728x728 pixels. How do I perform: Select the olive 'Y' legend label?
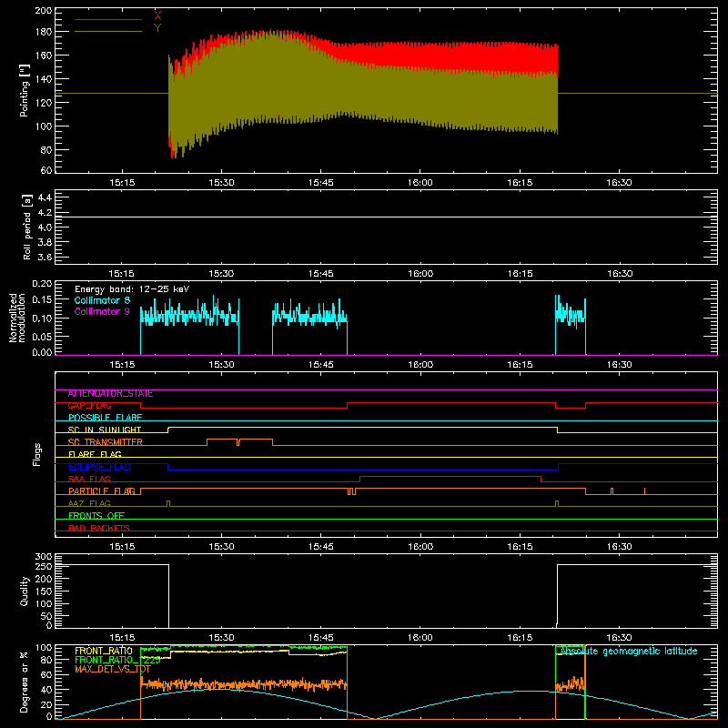157,28
